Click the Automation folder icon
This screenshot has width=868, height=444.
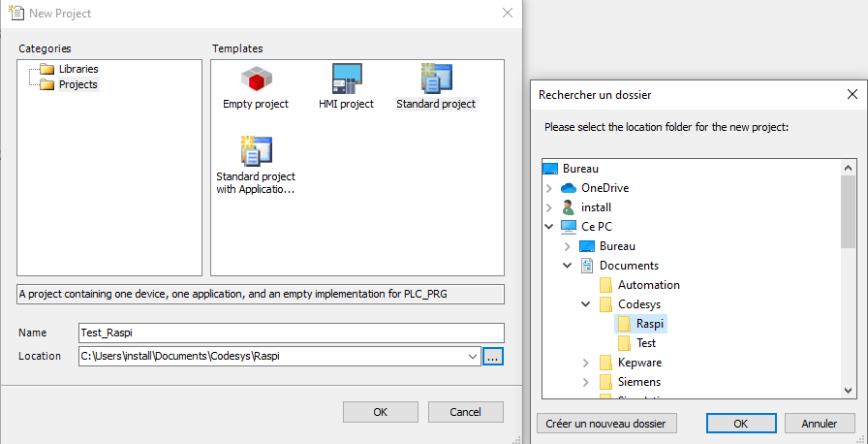point(605,285)
